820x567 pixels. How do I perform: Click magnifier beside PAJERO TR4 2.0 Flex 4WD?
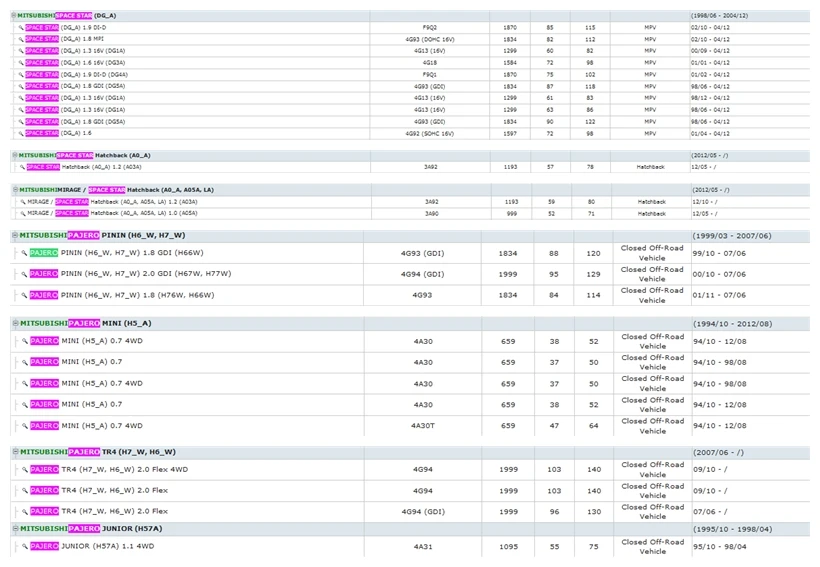pyautogui.click(x=25, y=470)
